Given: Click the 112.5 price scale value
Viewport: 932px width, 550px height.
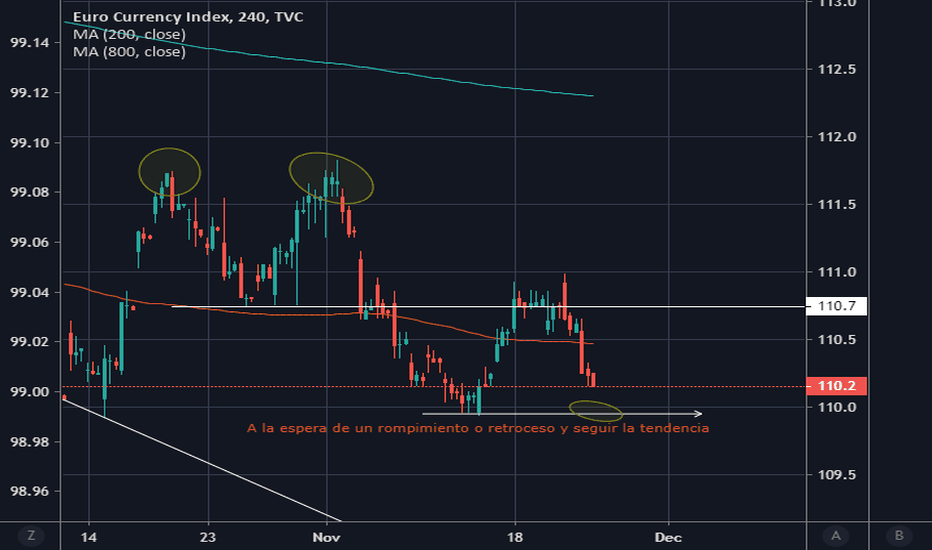Looking at the screenshot, I should [837, 70].
